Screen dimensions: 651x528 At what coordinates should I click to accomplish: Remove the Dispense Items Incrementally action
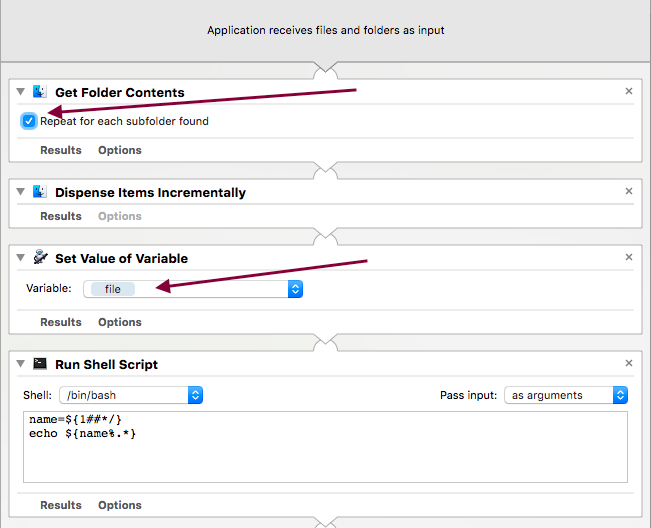coord(629,191)
